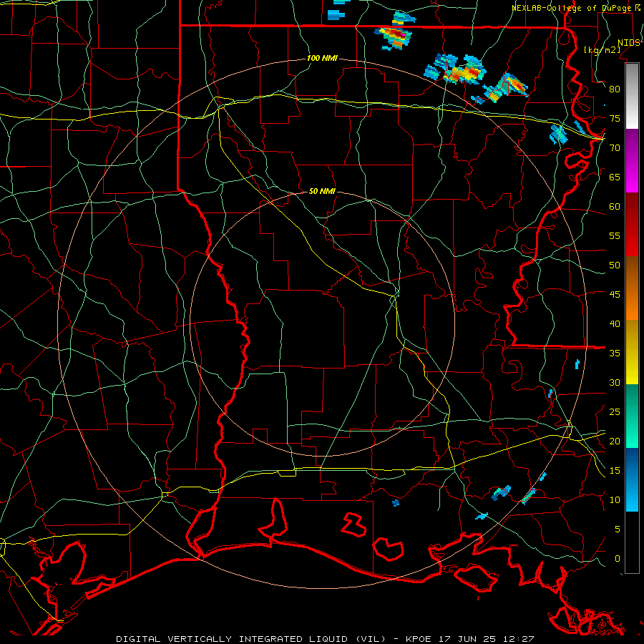Click the 65 value on the scale
Viewport: 644px width, 644px height.
(x=615, y=177)
